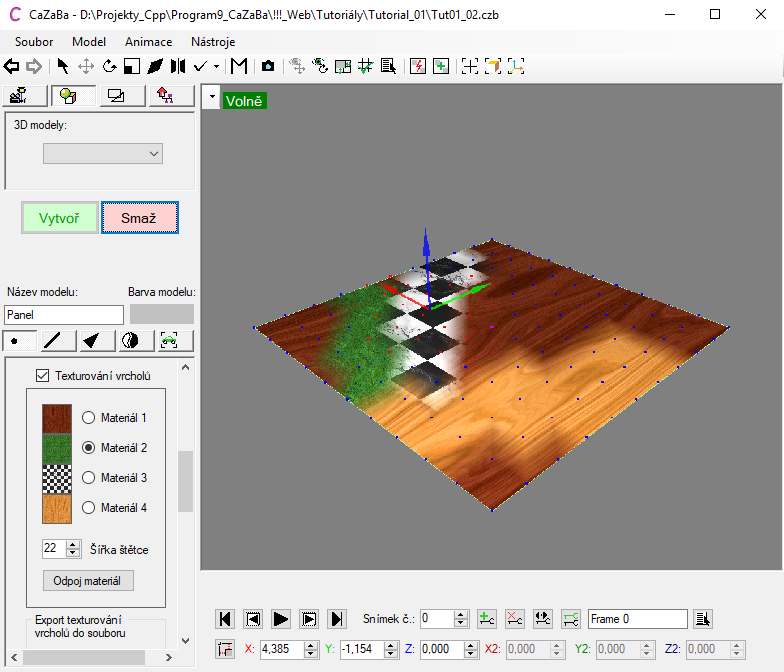The image size is (784, 672).
Task: Enable the Texturování vrcholů checkbox
Action: [42, 376]
